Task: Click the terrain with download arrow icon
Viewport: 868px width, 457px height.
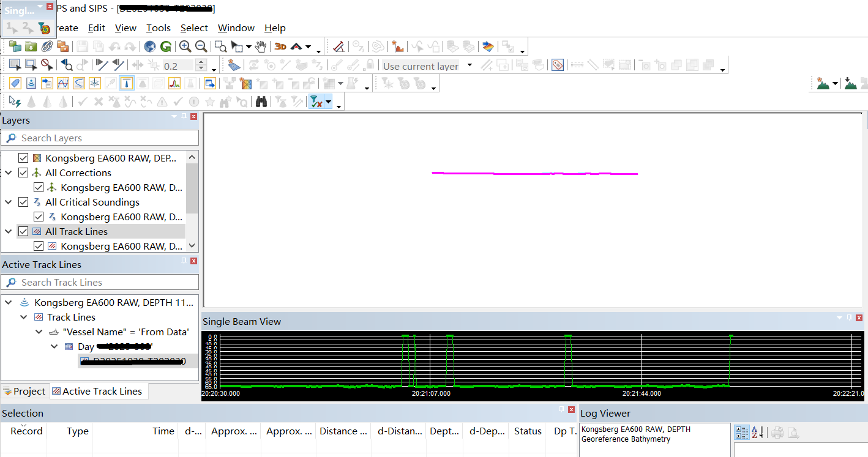Action: (850, 83)
